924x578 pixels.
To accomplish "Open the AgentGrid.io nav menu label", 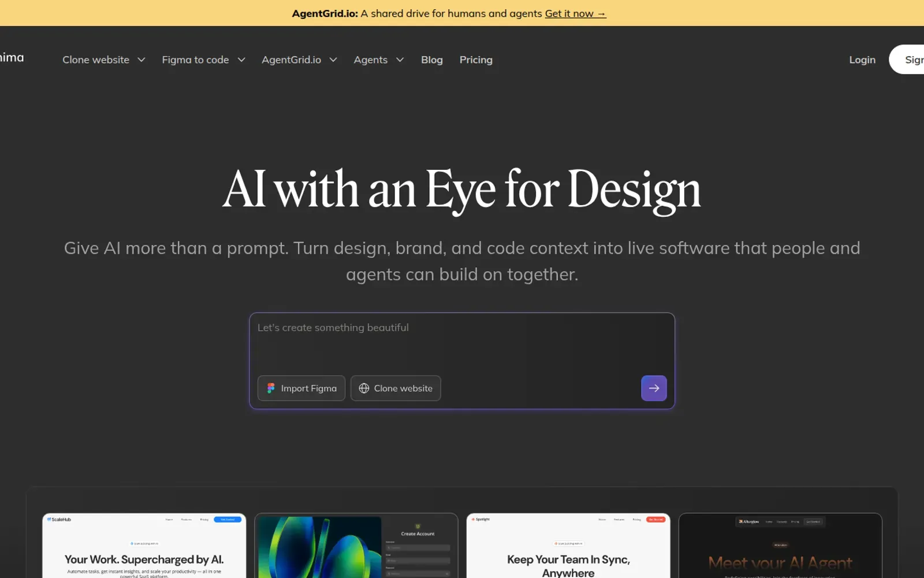I will (x=292, y=60).
